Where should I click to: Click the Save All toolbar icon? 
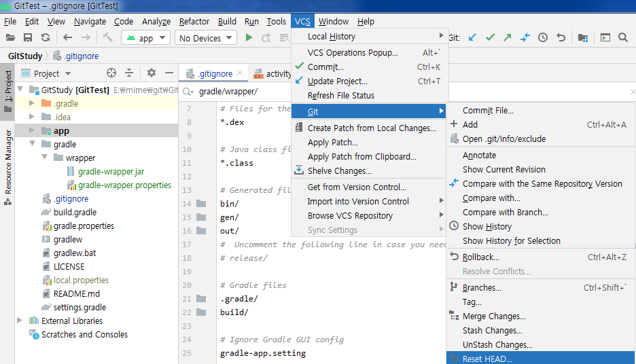pyautogui.click(x=28, y=38)
